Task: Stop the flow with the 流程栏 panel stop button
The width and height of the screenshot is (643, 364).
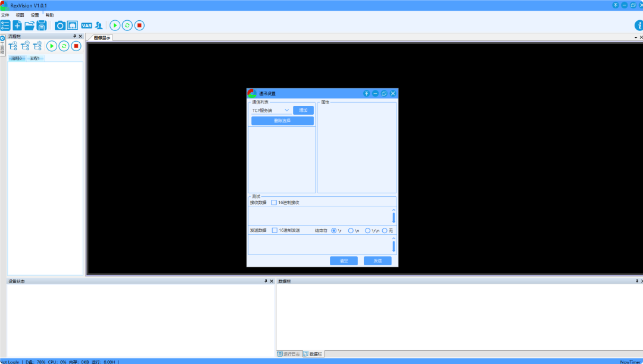Action: coord(76,46)
